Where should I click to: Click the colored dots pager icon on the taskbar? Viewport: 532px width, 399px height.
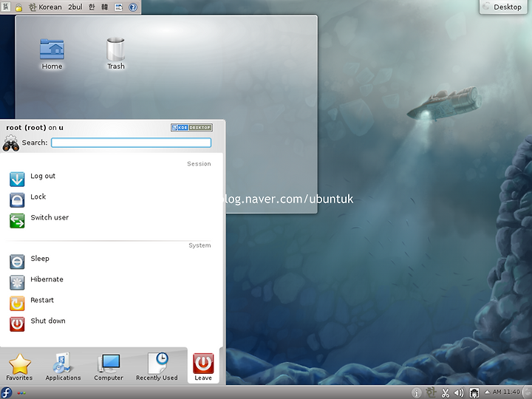[21, 393]
